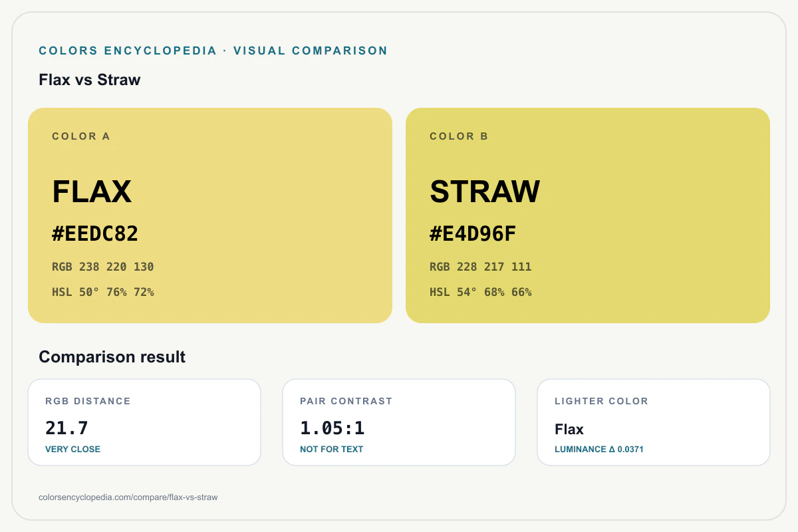Click the RGB DISTANCE card label
The image size is (798, 532).
click(x=88, y=401)
